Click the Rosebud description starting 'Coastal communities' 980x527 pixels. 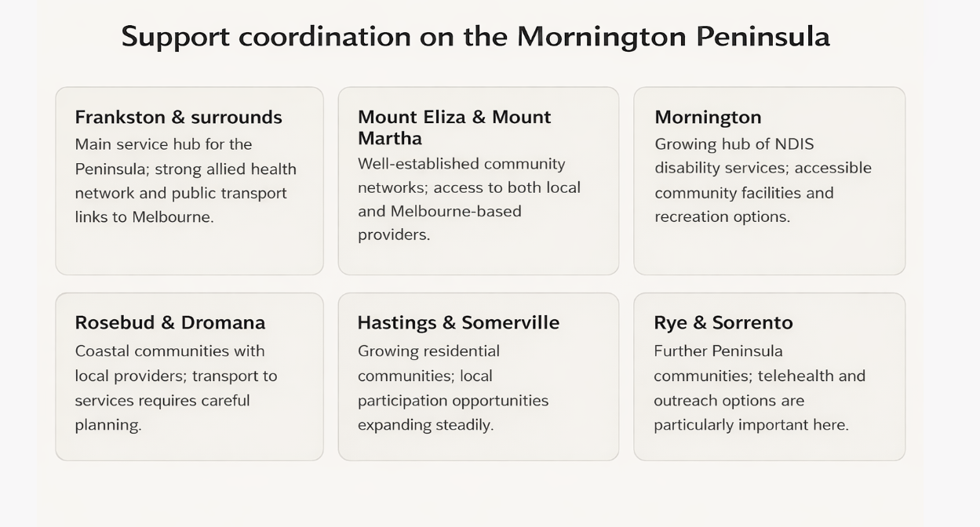[176, 387]
